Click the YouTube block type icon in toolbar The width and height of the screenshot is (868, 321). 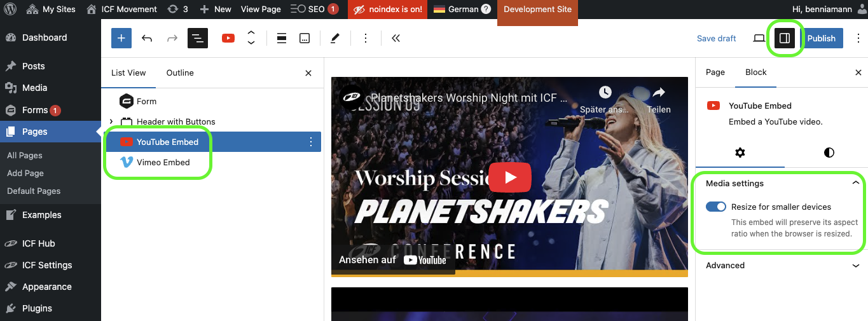[228, 38]
